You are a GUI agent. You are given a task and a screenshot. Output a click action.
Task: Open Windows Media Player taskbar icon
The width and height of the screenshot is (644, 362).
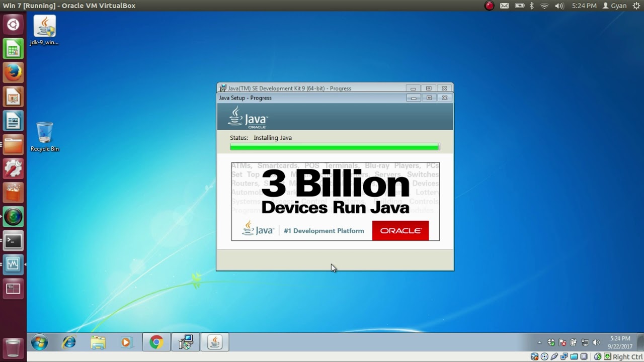point(126,342)
